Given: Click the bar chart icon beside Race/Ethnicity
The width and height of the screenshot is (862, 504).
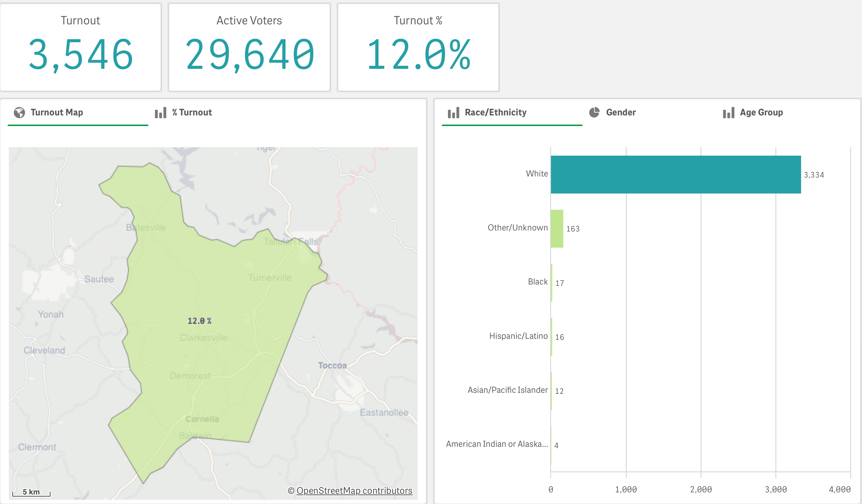Looking at the screenshot, I should pos(454,113).
